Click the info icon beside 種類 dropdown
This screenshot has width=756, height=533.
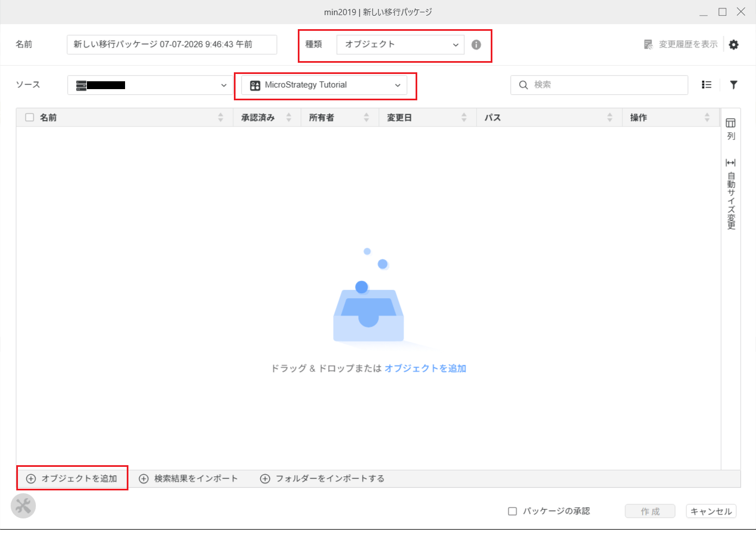click(x=476, y=45)
